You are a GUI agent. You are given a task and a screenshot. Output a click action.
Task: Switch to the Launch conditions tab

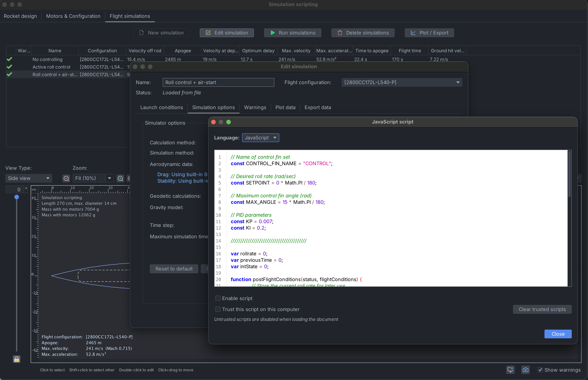coord(161,107)
